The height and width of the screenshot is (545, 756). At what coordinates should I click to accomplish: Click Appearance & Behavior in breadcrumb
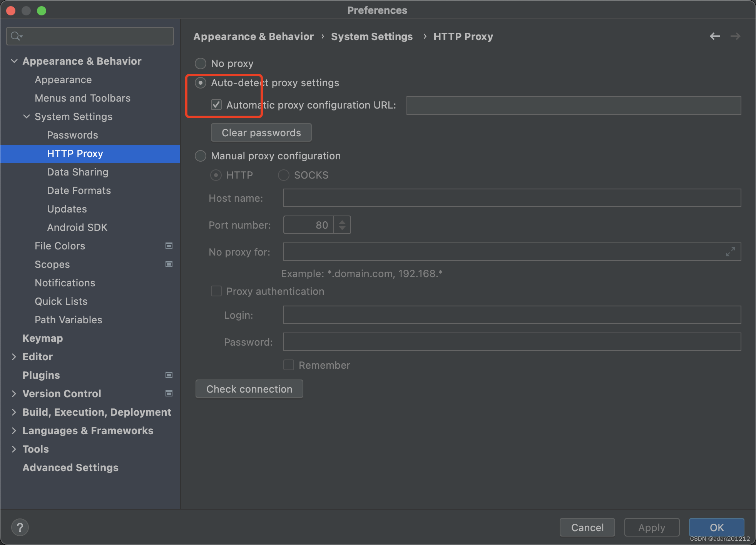(254, 37)
